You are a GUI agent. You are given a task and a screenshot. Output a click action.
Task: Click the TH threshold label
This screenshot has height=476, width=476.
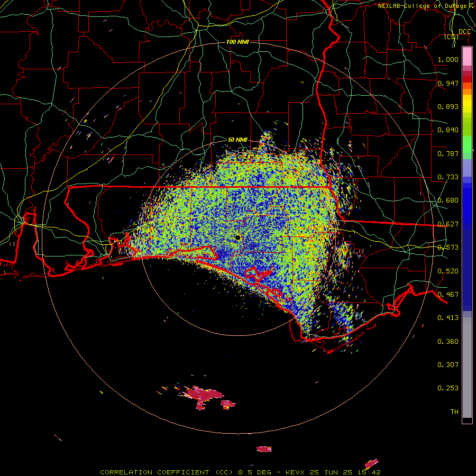(454, 412)
